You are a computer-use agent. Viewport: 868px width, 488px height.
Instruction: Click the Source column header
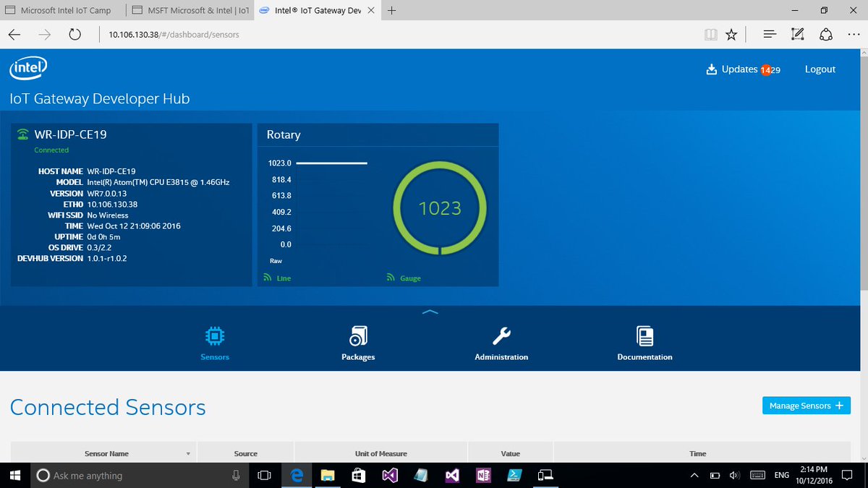(246, 454)
